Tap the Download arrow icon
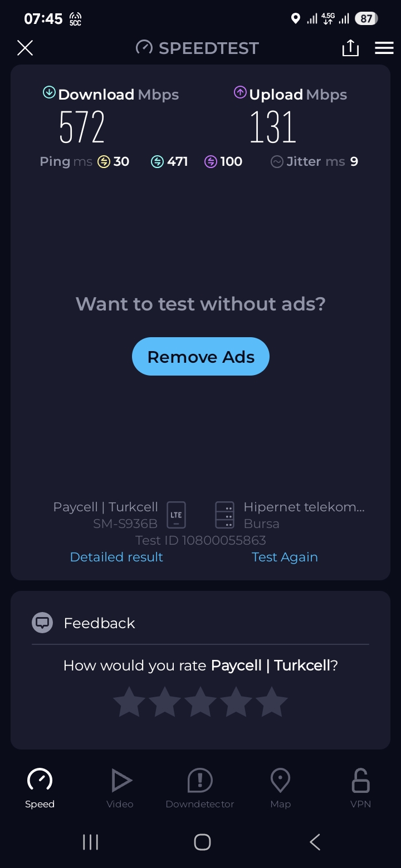Viewport: 401px width, 868px height. click(50, 92)
